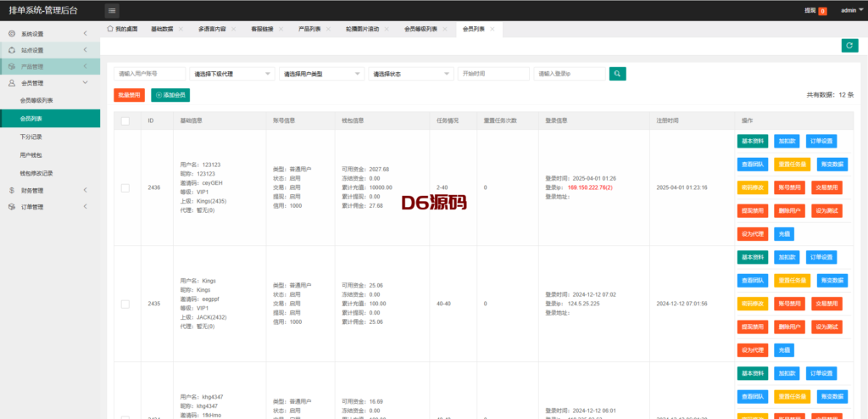Click 删除用户 for member 2436

click(x=789, y=210)
